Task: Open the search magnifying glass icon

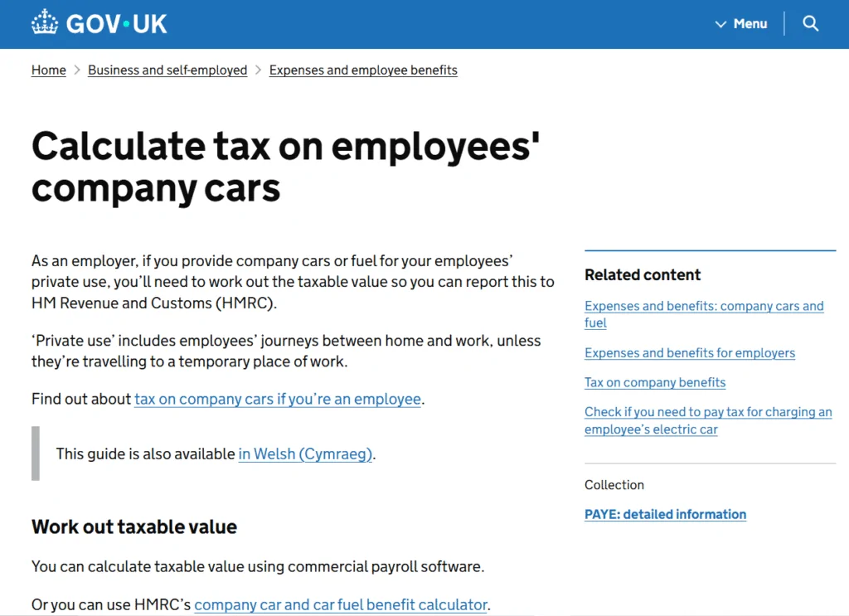Action: coord(810,23)
